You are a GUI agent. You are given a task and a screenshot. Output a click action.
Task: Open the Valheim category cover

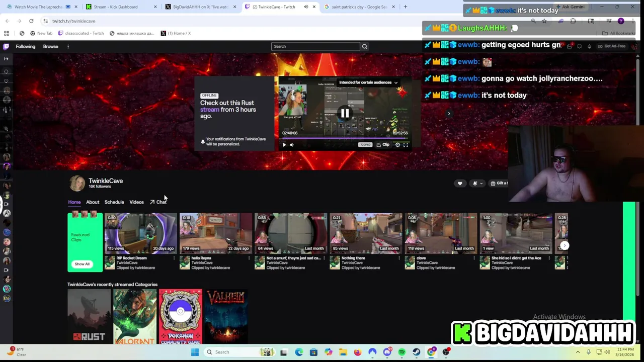[226, 317]
